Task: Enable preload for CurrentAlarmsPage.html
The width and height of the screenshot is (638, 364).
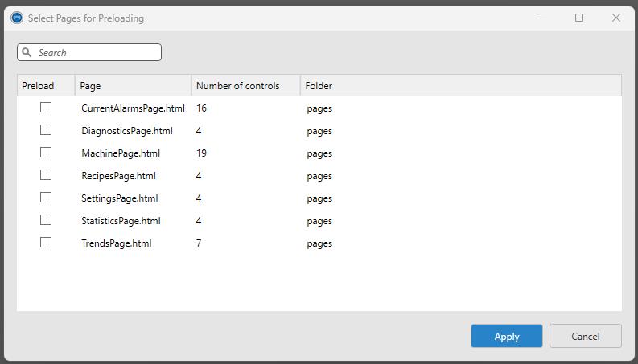Action: (x=46, y=108)
